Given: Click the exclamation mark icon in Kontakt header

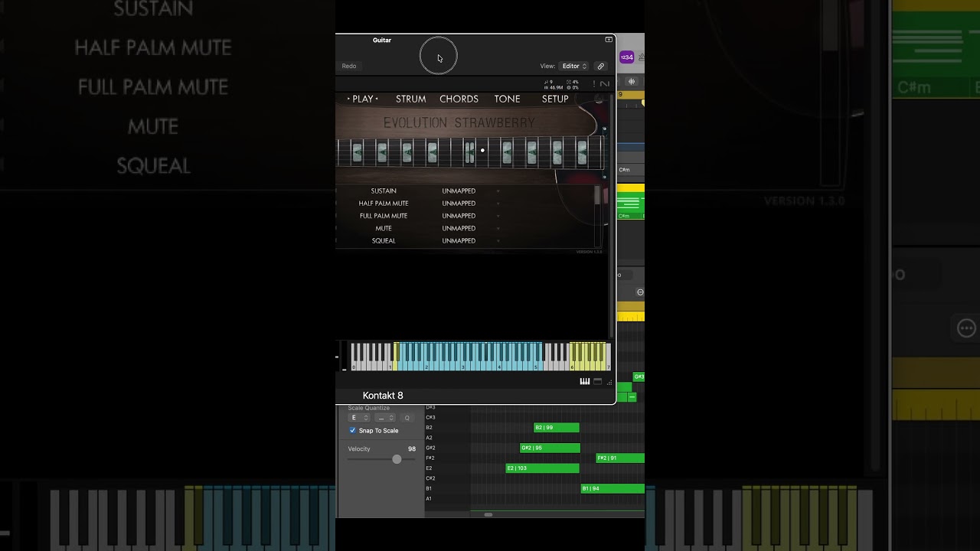Looking at the screenshot, I should (x=593, y=83).
